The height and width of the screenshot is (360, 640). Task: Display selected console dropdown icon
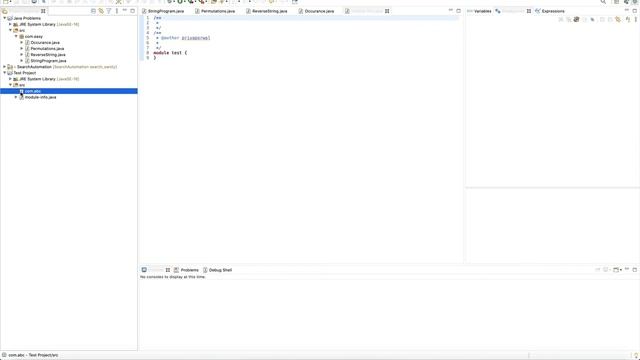[607, 270]
